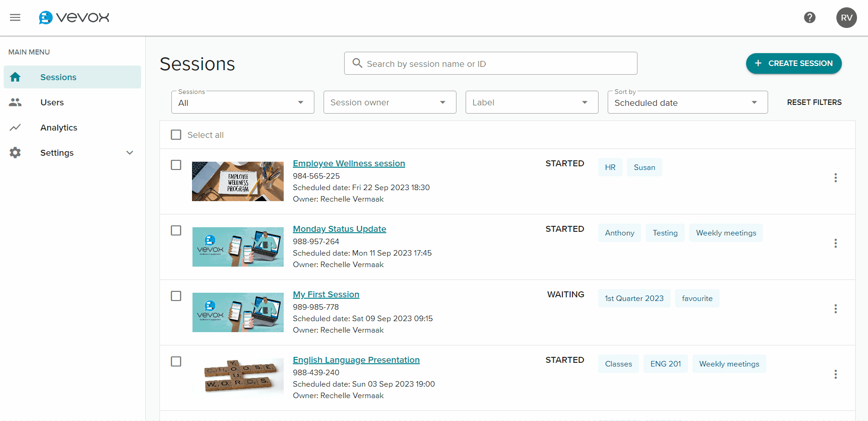Screen dimensions: 868x421
Task: Go to Sessions in main menu
Action: [x=72, y=77]
